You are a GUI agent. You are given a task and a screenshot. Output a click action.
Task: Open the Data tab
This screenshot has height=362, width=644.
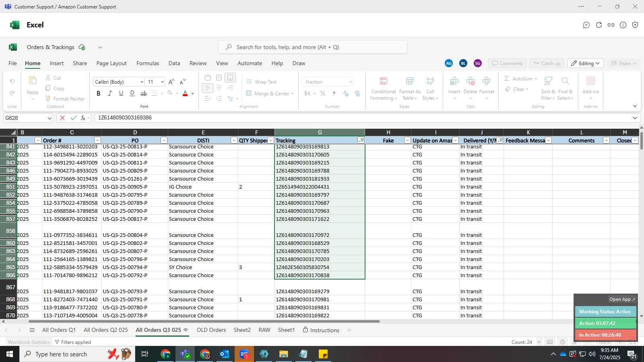click(174, 63)
